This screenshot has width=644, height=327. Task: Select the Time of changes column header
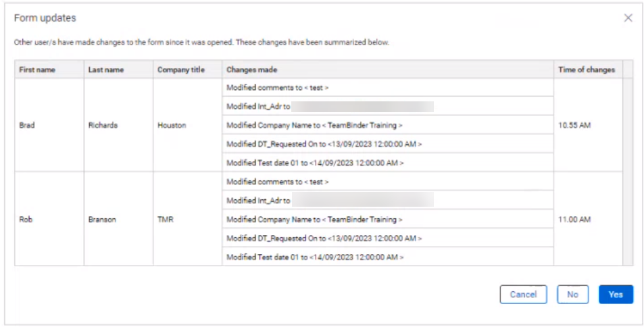(x=588, y=70)
